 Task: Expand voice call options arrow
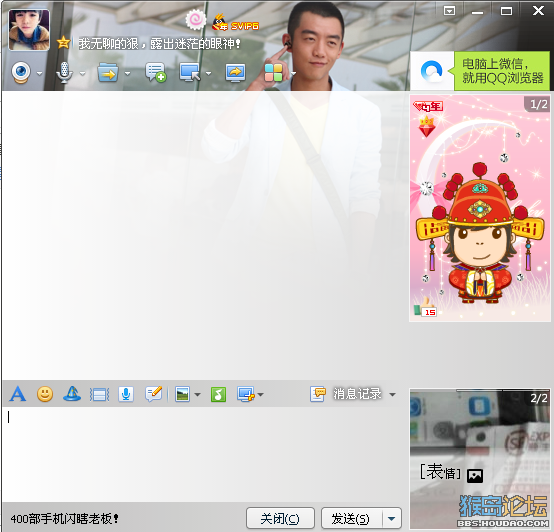pos(83,73)
